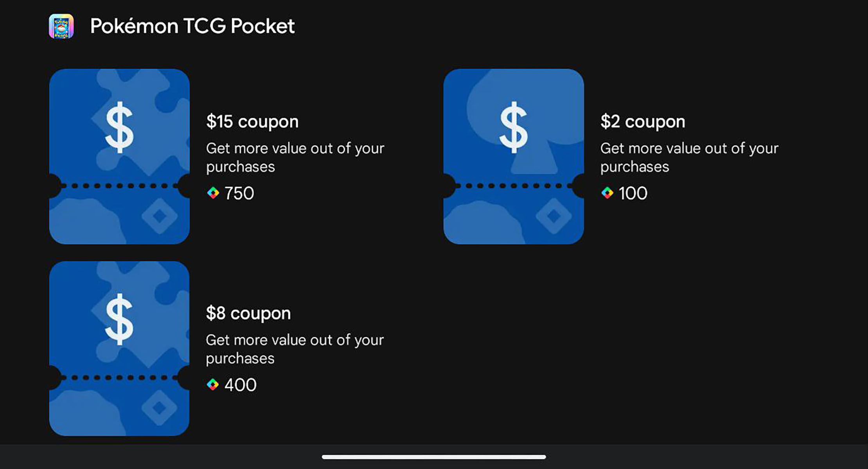Screen dimensions: 868x469
Task: Click the dollar sign on $8 coupon
Action: 119,319
